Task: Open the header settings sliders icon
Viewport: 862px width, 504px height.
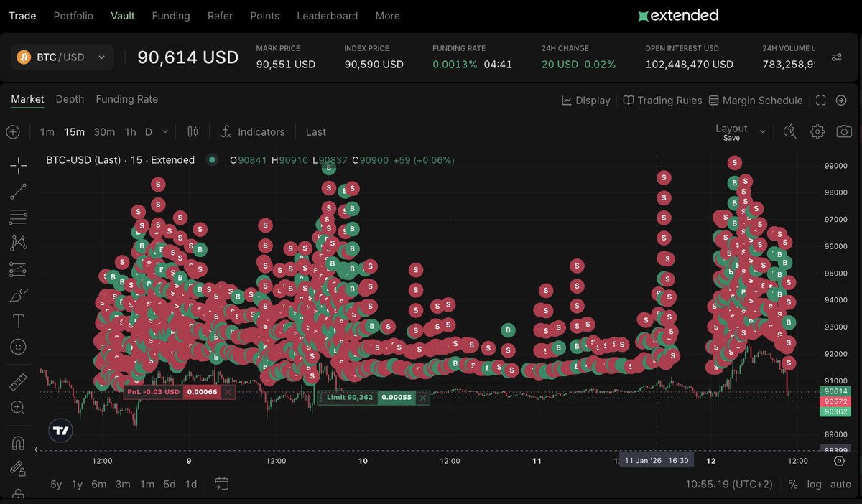Action: [837, 57]
